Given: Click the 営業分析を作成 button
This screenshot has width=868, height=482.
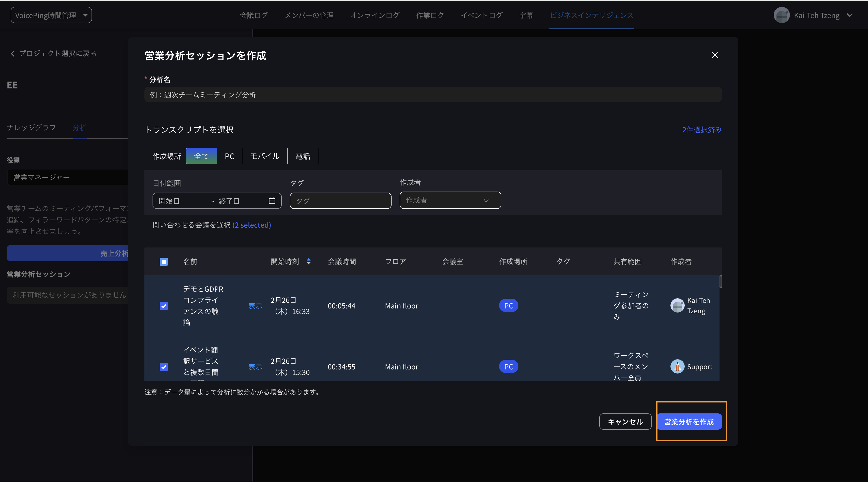Looking at the screenshot, I should [x=689, y=422].
